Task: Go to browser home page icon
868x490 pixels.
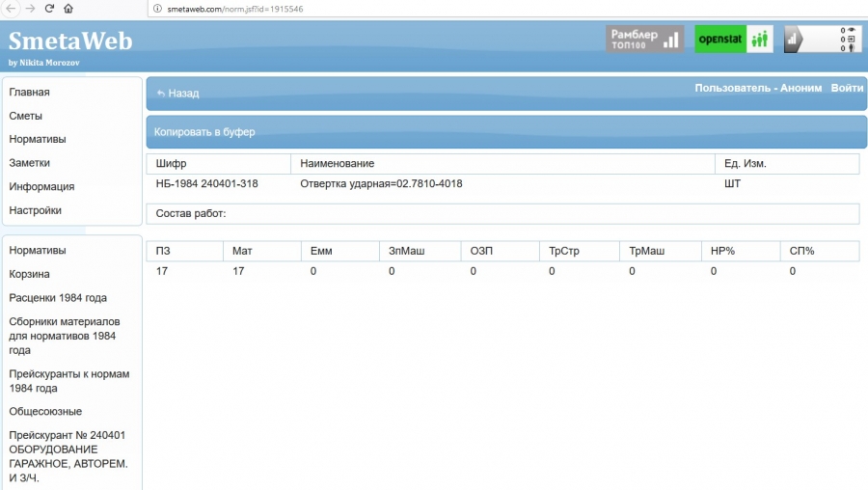Action: point(68,8)
